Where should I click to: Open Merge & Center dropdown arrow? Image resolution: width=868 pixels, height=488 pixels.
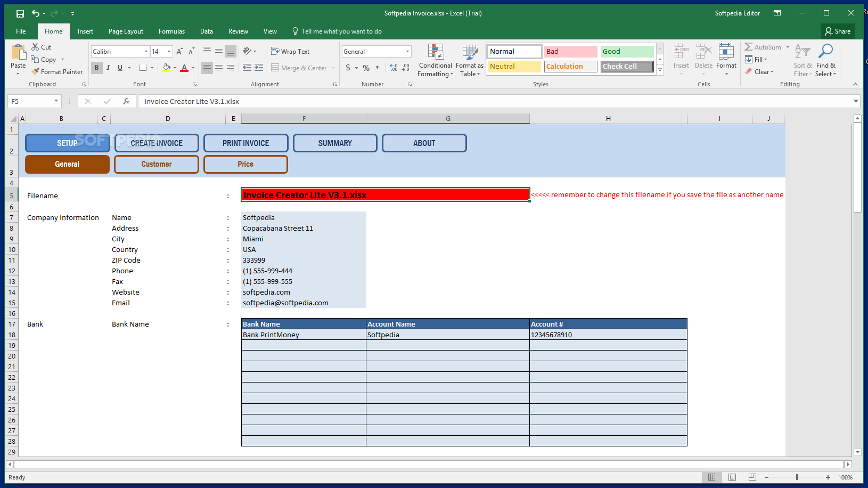333,68
